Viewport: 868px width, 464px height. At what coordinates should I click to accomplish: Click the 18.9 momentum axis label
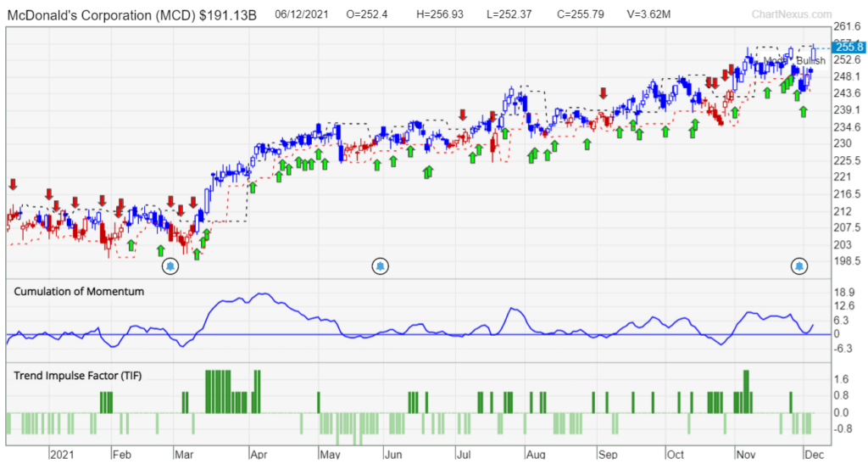point(844,293)
